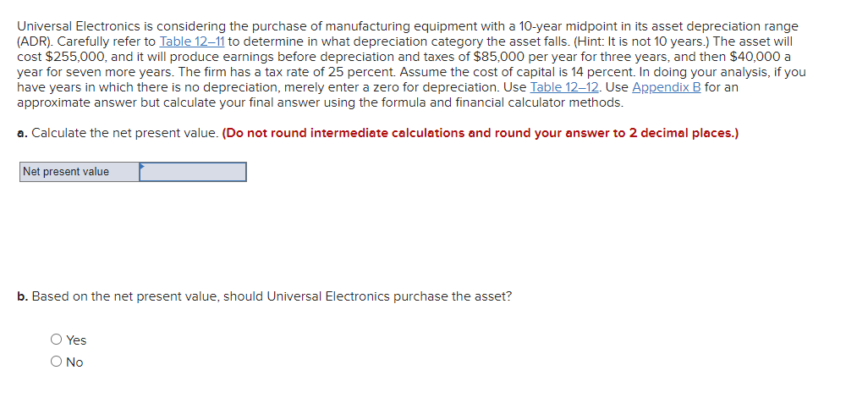Select the No radio button
868x398 pixels.
[56, 362]
